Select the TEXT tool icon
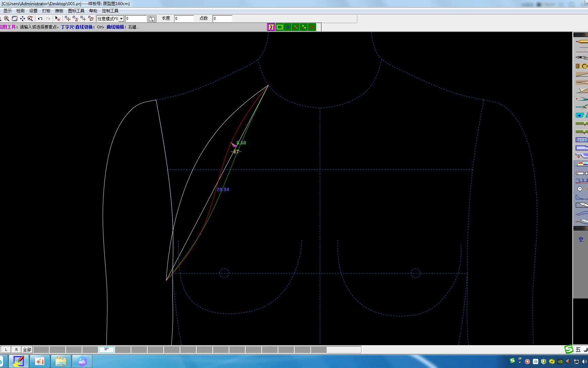Screen dimensions: 588x368 (x=582, y=140)
